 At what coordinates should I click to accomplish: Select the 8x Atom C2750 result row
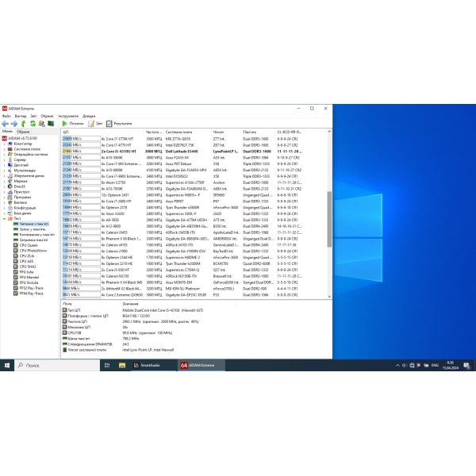click(182, 182)
